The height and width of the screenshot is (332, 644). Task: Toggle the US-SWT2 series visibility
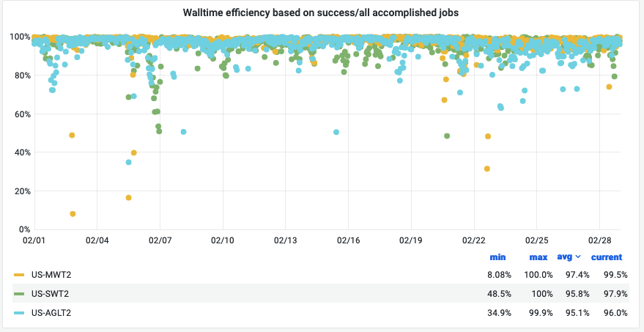pyautogui.click(x=51, y=294)
